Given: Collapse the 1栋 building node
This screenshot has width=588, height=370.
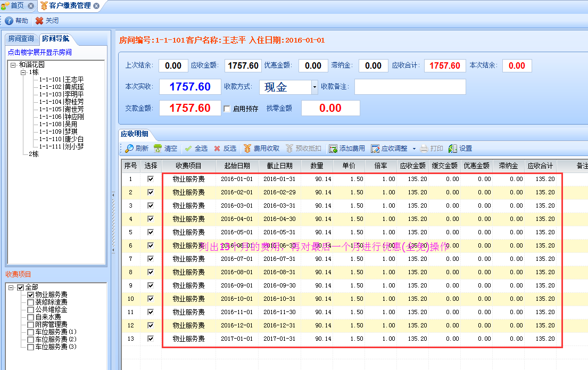Looking at the screenshot, I should [23, 72].
